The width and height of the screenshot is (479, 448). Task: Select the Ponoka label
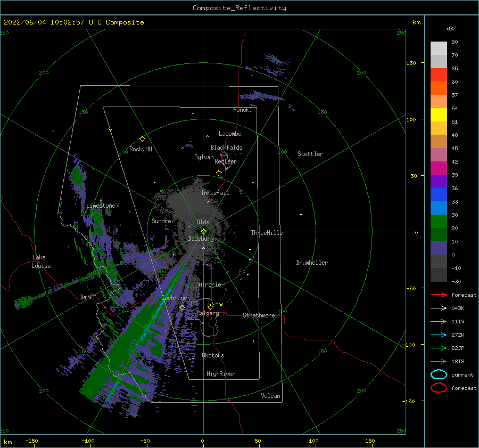pyautogui.click(x=243, y=110)
